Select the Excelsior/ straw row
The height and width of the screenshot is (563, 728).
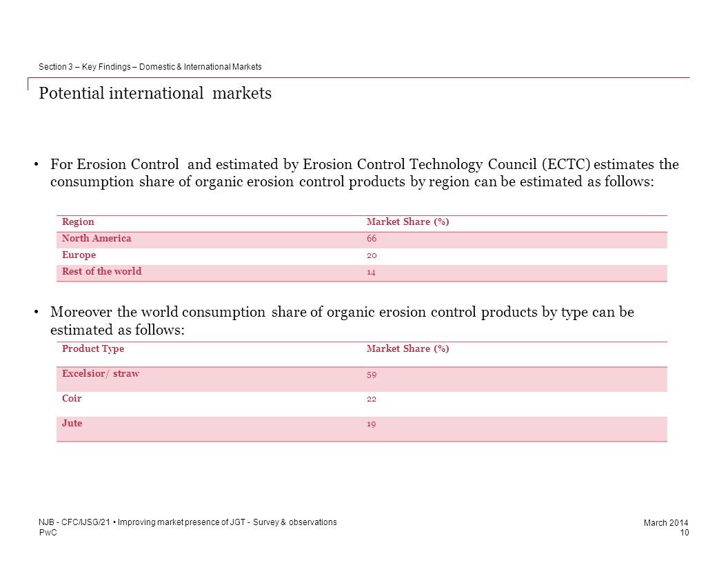pos(362,379)
